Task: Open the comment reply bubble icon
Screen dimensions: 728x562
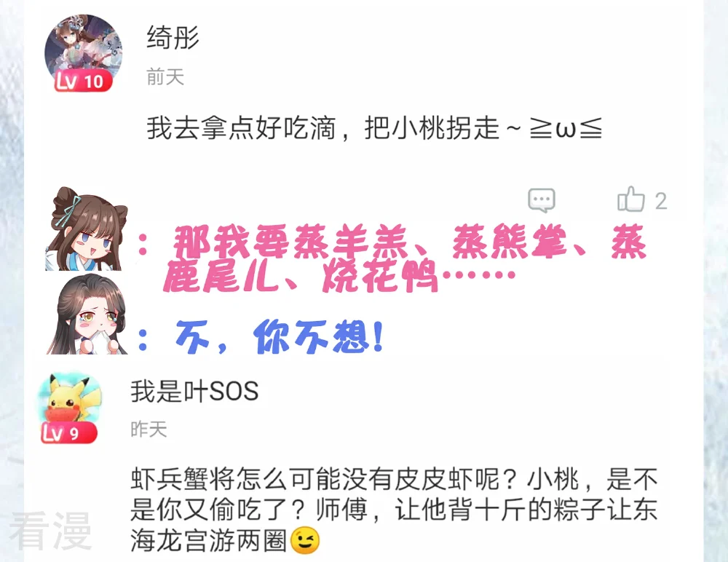Action: click(x=542, y=201)
